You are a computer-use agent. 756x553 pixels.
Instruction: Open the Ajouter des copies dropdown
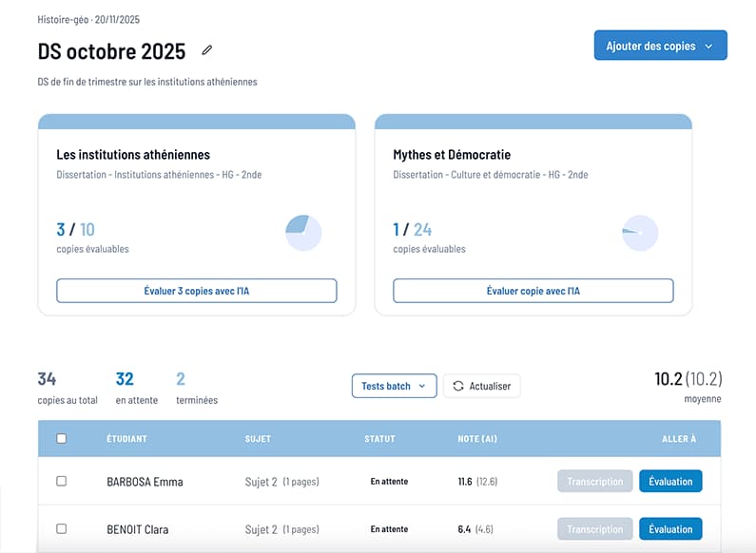tap(660, 46)
